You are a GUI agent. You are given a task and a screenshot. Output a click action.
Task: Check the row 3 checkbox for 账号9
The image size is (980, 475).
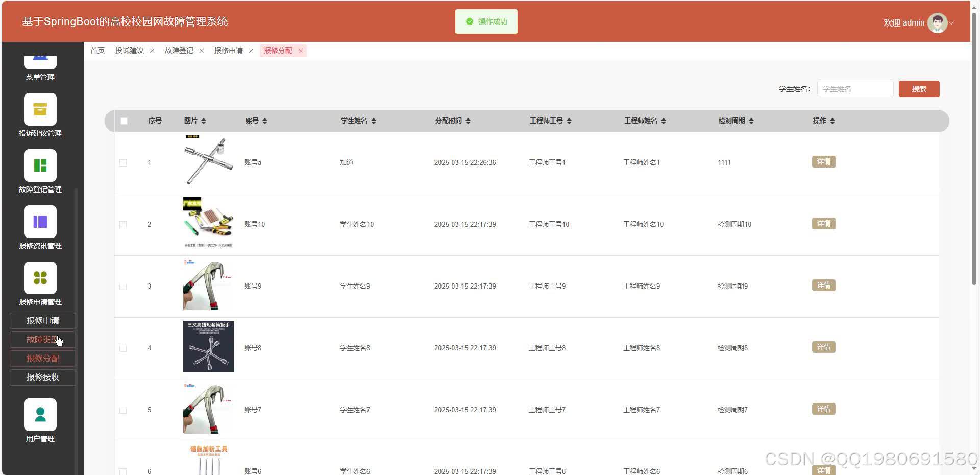[123, 287]
